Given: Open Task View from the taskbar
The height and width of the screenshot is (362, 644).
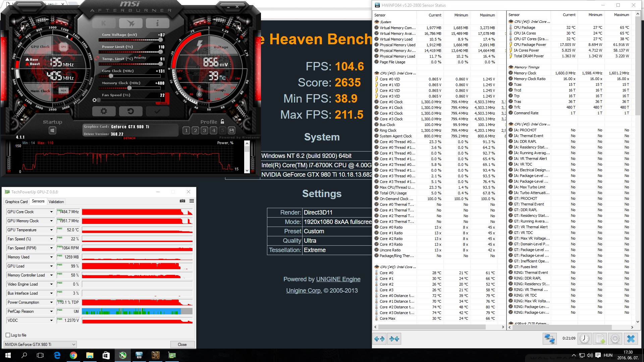Looking at the screenshot, I should (x=40, y=355).
